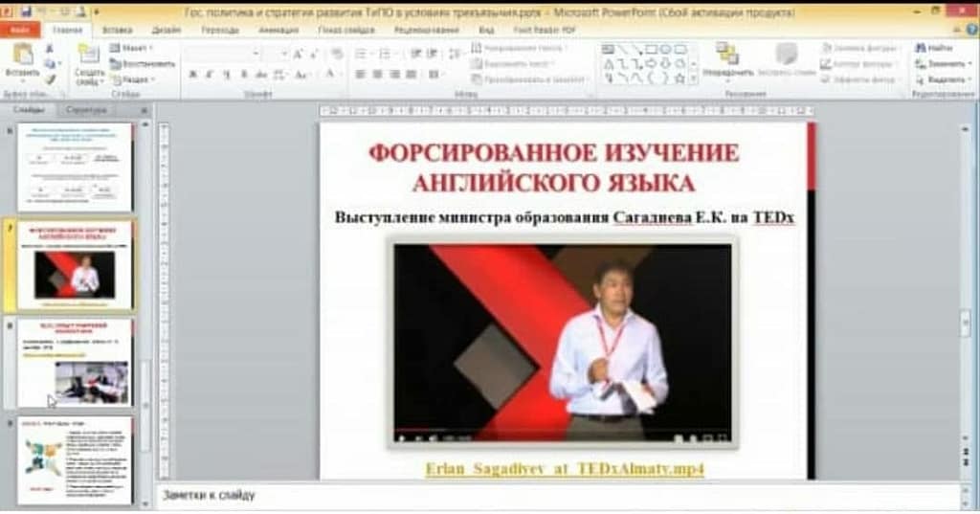This screenshot has width=980, height=514.
Task: Click the Create Slide (Создать слайд) icon
Action: (x=89, y=57)
